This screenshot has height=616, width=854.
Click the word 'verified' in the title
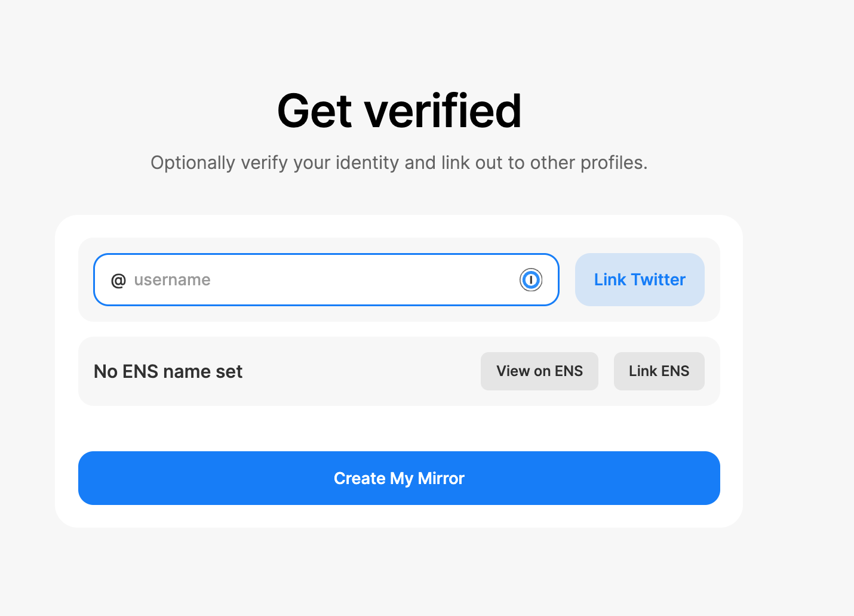[x=443, y=111]
